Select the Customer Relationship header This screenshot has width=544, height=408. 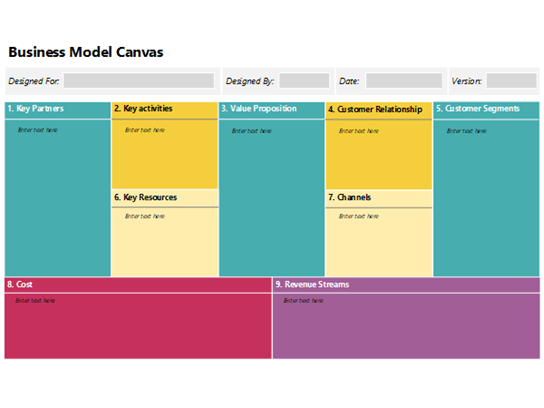pos(379,110)
